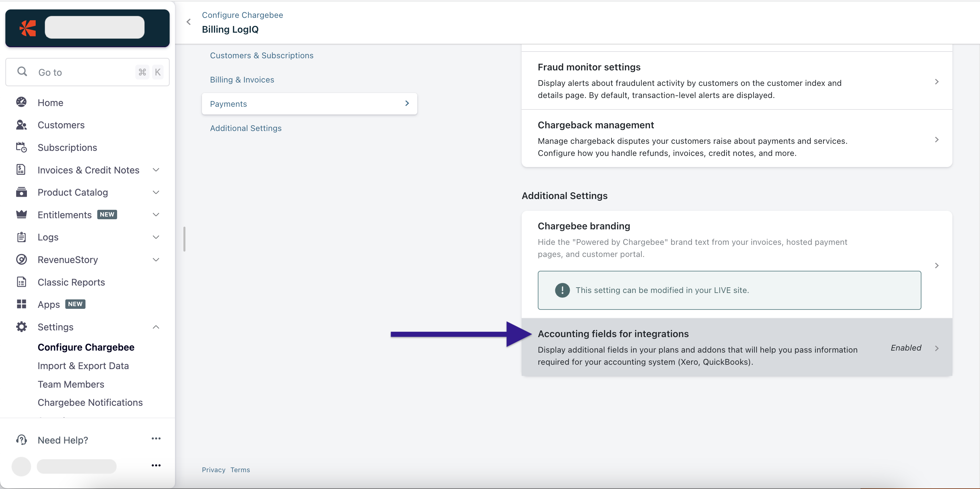This screenshot has width=980, height=489.
Task: Click the alert icon in LIVE site notice
Action: coord(562,290)
